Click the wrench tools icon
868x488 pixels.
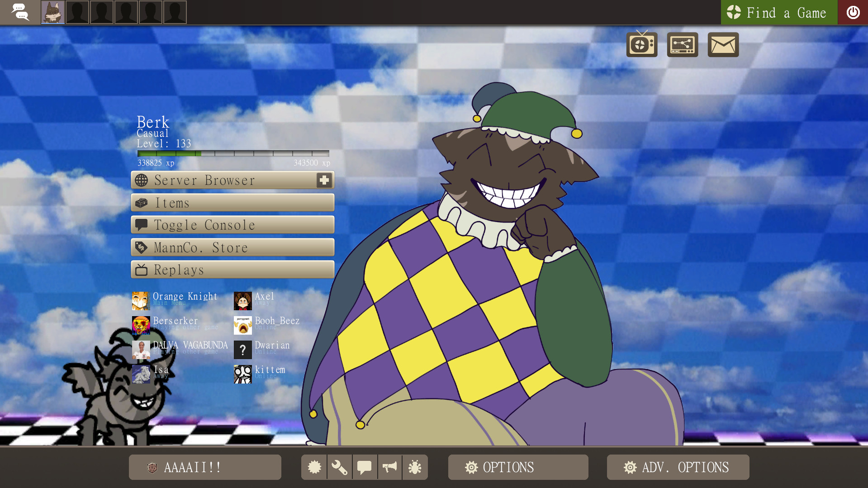click(x=339, y=467)
